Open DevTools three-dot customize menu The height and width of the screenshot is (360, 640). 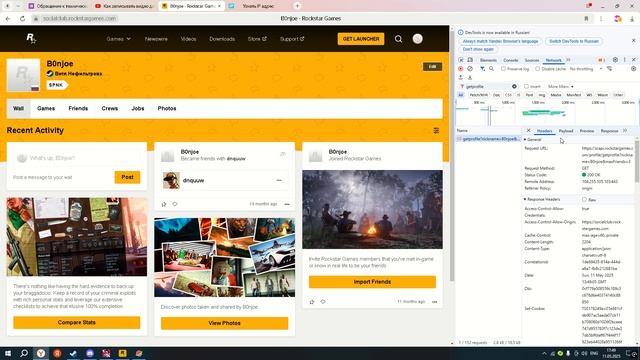(x=624, y=60)
